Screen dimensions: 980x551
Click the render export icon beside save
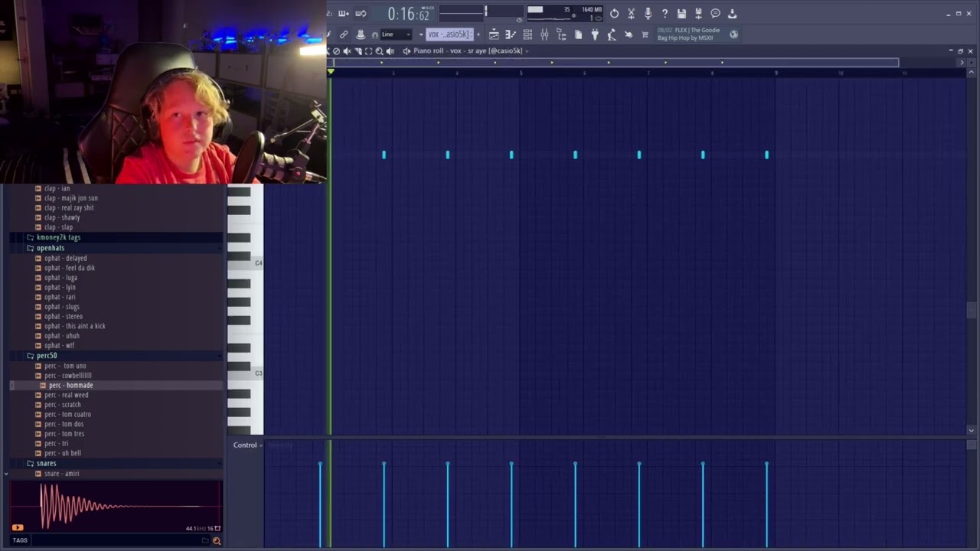[x=698, y=13]
